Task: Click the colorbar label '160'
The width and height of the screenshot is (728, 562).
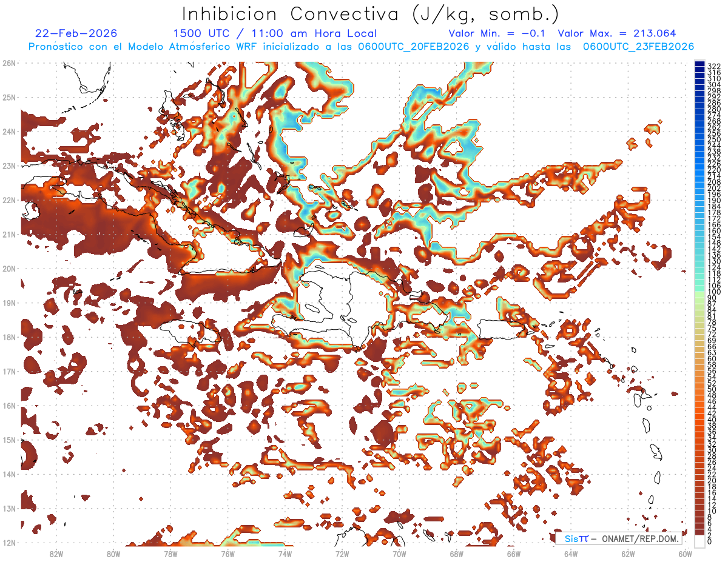Action: pos(713,231)
